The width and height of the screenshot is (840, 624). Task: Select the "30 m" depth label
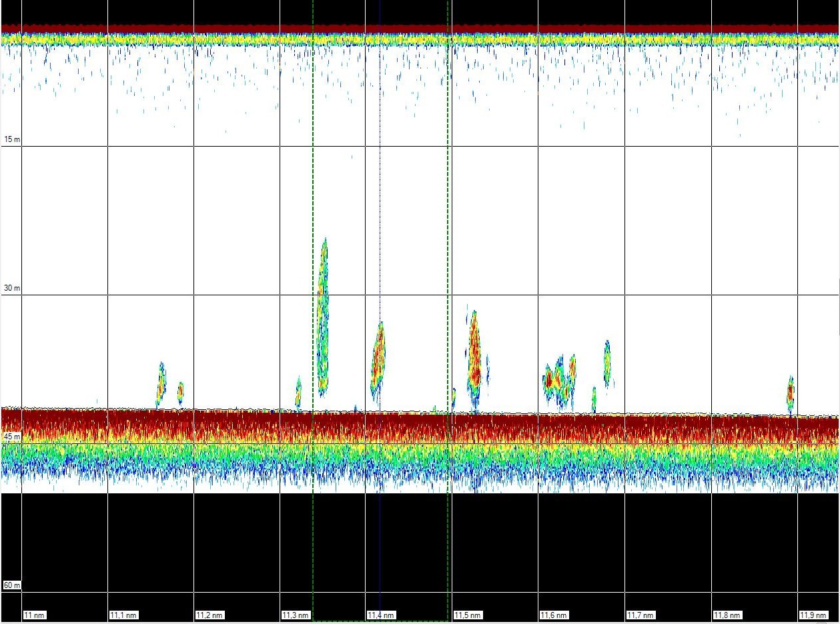pyautogui.click(x=12, y=288)
